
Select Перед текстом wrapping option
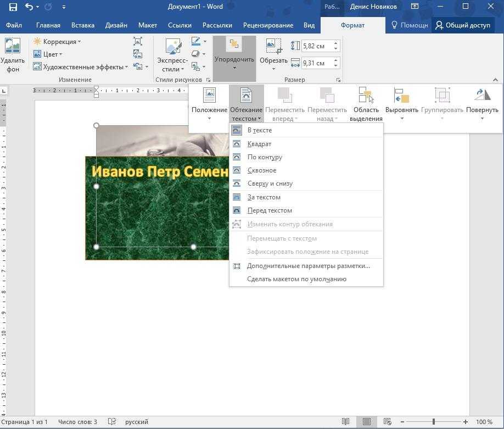269,210
